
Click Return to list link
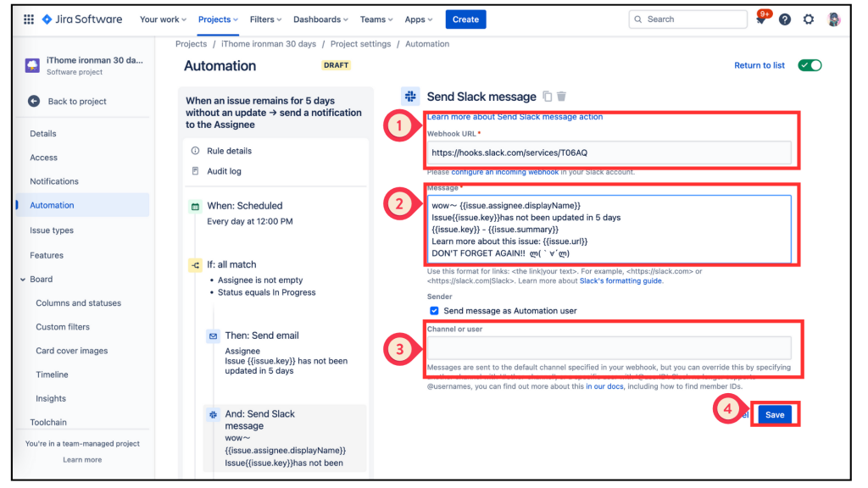[759, 65]
